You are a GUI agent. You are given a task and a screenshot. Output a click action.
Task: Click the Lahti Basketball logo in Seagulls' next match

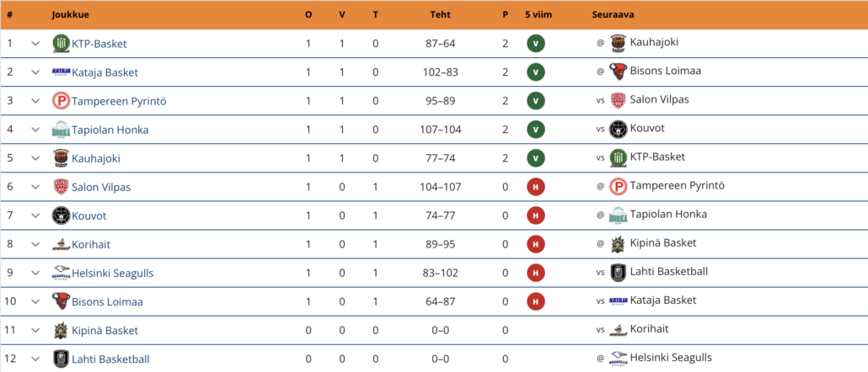pyautogui.click(x=618, y=273)
